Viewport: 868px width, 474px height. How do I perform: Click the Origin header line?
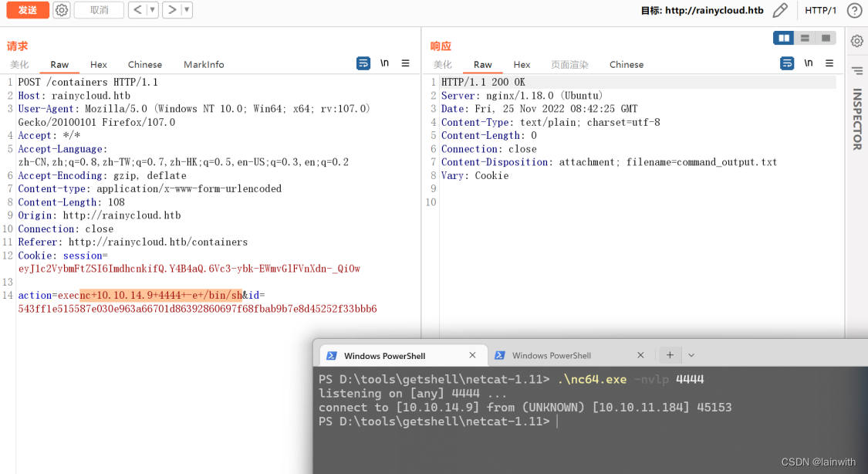click(x=100, y=215)
